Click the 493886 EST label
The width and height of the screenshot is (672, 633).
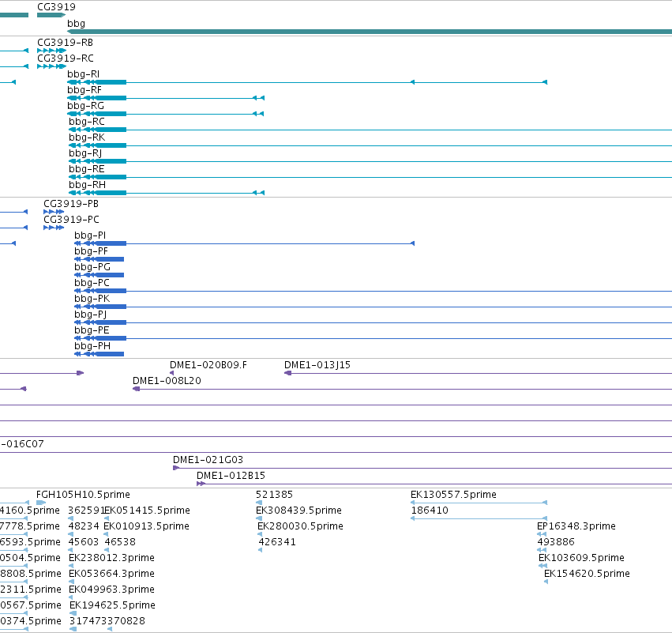coord(556,542)
